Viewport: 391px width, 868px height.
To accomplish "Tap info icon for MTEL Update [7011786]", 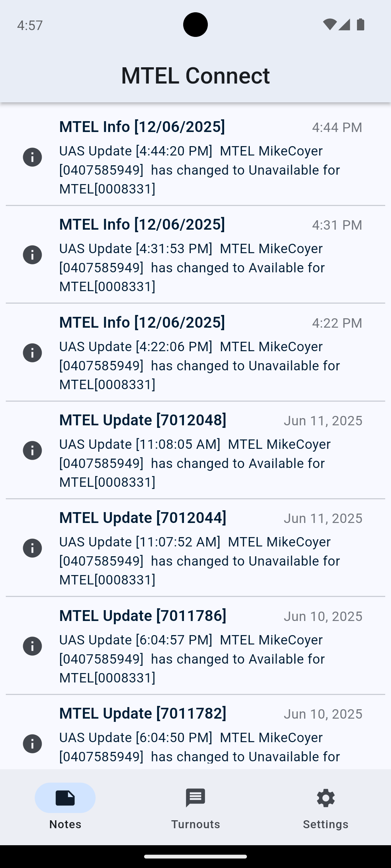I will point(32,646).
